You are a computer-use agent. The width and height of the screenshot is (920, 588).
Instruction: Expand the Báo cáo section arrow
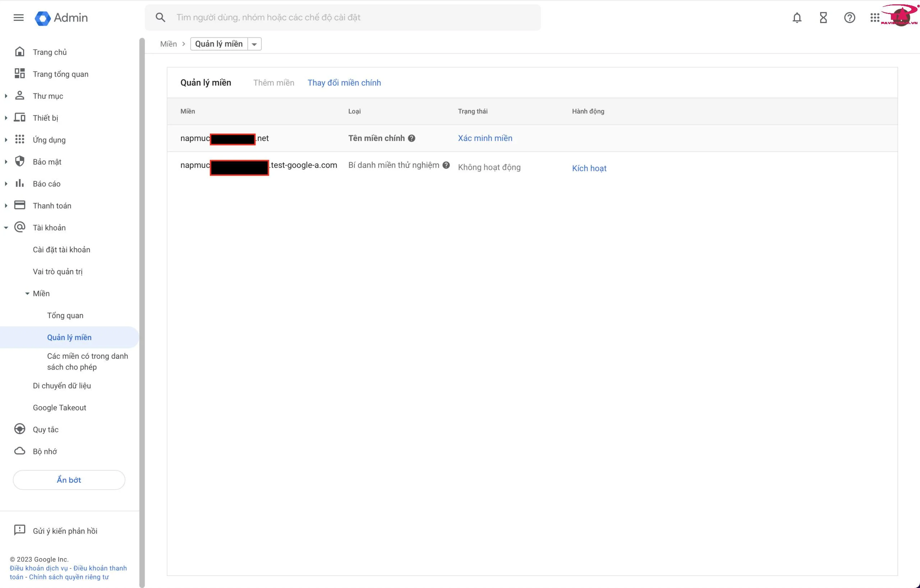click(6, 184)
